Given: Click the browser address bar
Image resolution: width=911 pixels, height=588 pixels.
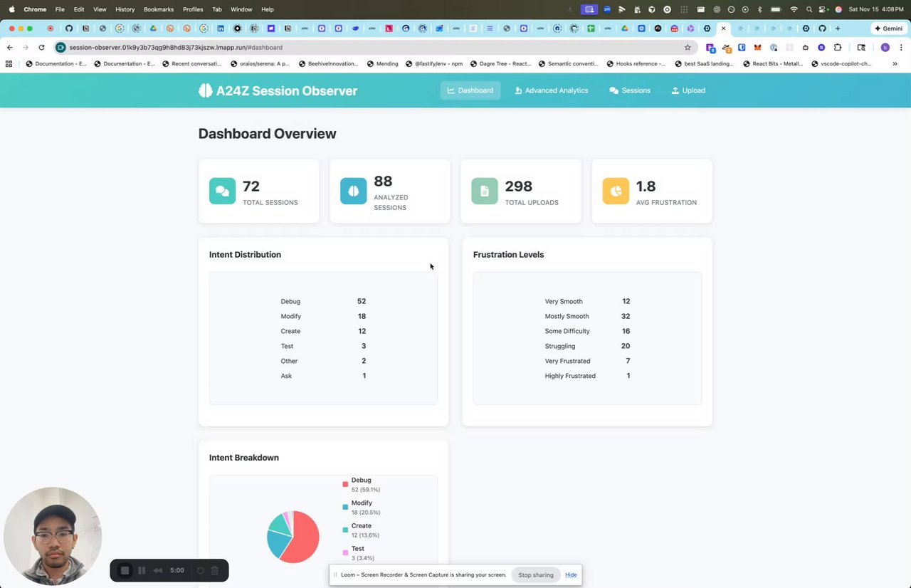Looking at the screenshot, I should [374, 47].
